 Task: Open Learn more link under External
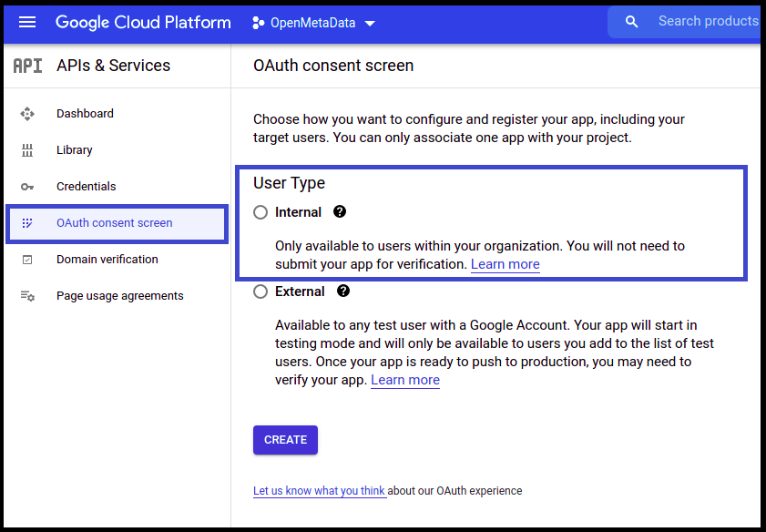click(x=405, y=380)
